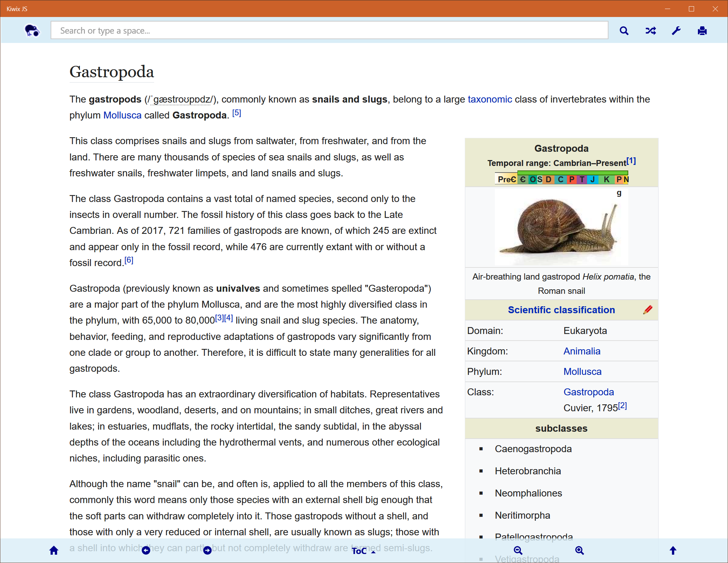Image resolution: width=728 pixels, height=563 pixels.
Task: Open the taxonomic link
Action: tap(490, 99)
